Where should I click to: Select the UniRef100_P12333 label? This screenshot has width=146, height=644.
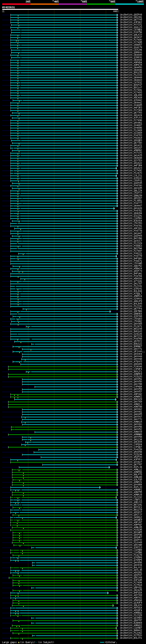(131, 75)
